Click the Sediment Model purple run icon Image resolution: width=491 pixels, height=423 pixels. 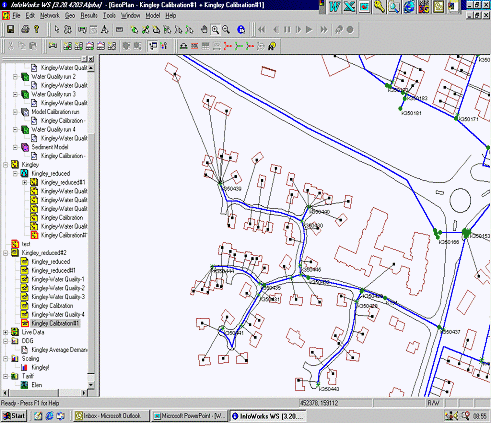tap(25, 147)
